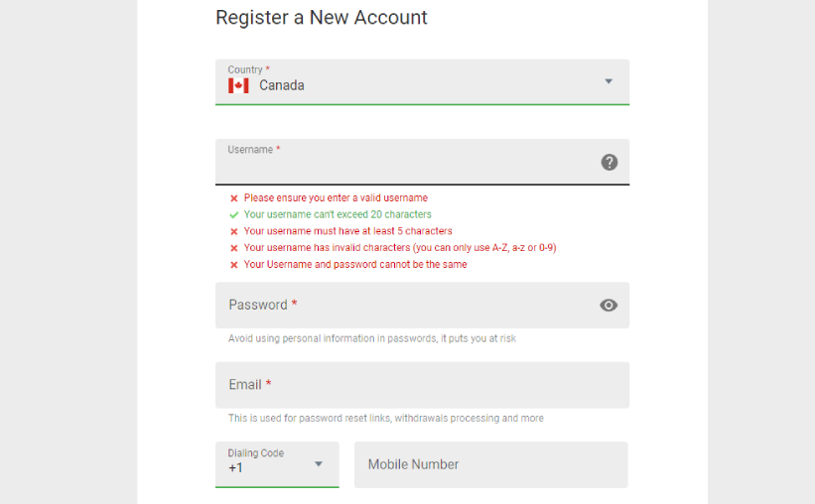The image size is (815, 504).
Task: Select the Email input field
Action: 422,385
